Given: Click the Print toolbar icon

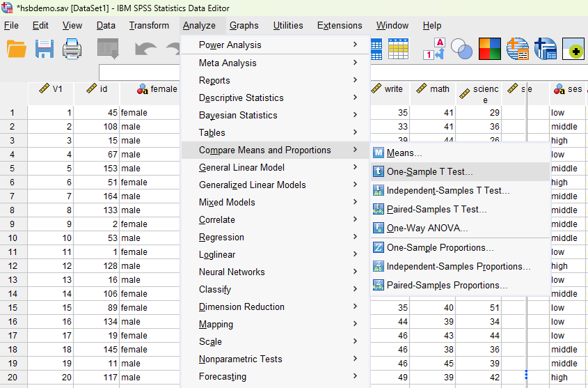Looking at the screenshot, I should coord(72,49).
